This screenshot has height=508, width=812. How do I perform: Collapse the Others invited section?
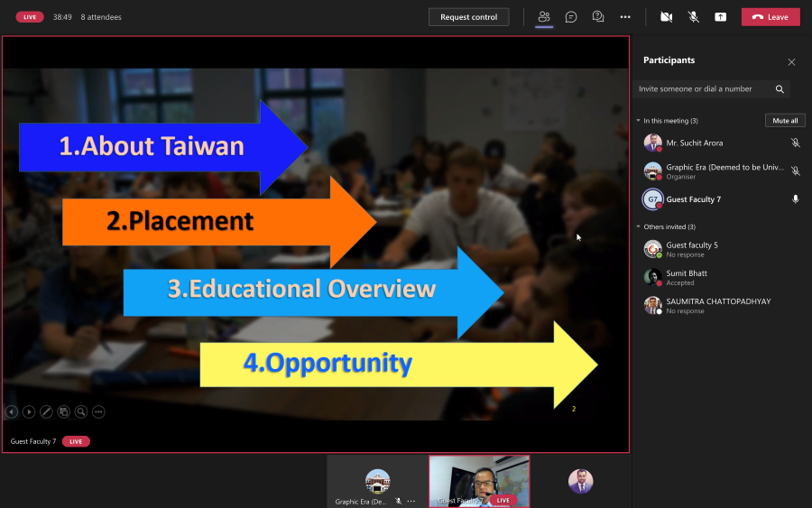tap(638, 226)
